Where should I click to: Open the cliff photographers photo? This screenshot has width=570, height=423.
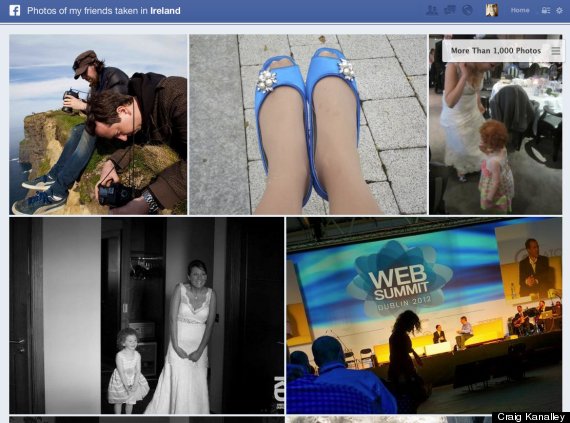pyautogui.click(x=98, y=124)
